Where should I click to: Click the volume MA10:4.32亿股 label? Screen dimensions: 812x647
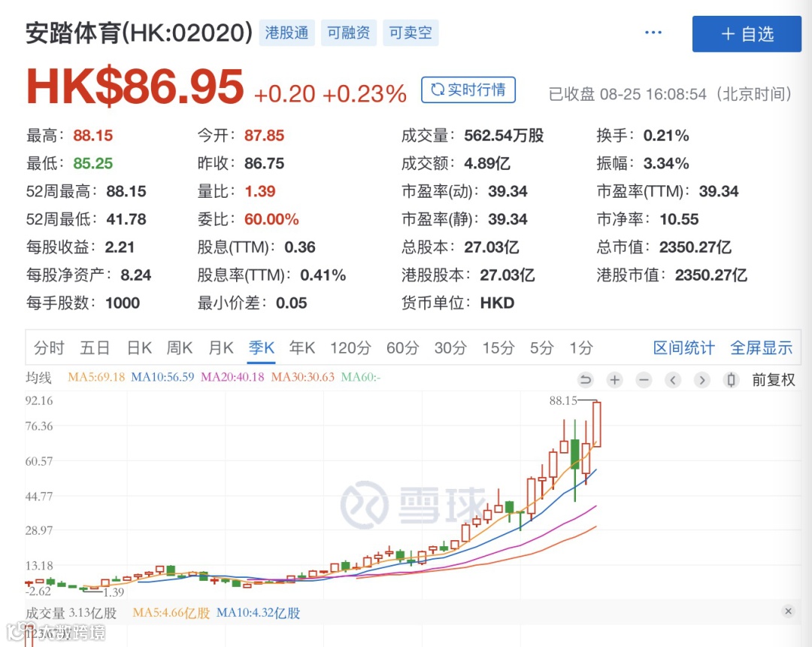coord(258,613)
